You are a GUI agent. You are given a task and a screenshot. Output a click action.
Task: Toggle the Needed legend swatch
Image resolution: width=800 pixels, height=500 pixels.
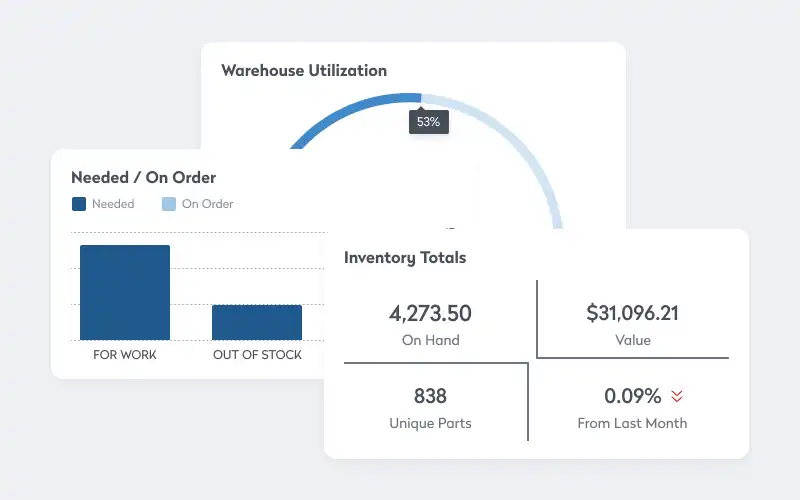point(79,204)
